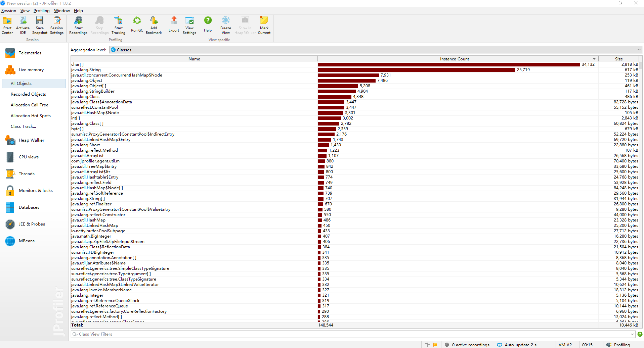Select the java.lang.invoke.MemberName row
644x348 pixels.
click(355, 290)
